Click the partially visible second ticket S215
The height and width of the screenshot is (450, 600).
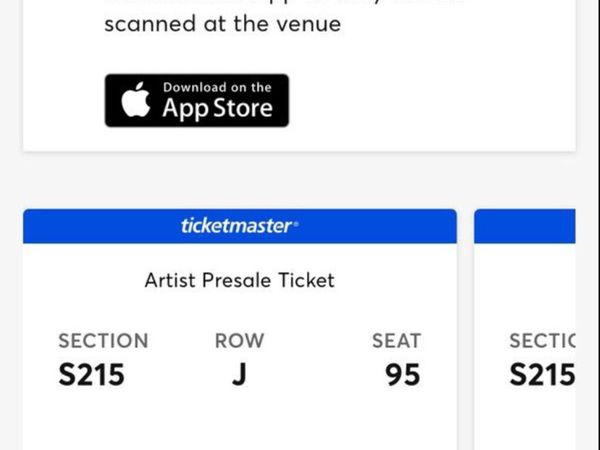pos(542,375)
